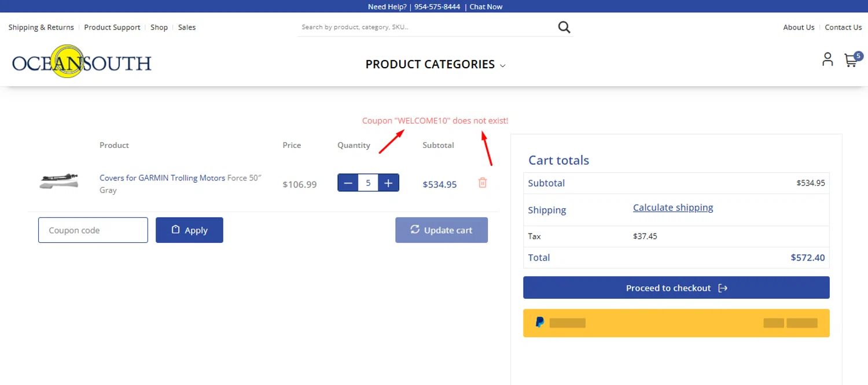Screen dimensions: 868x385
Task: Click the cart badge showing 5
Action: [858, 56]
